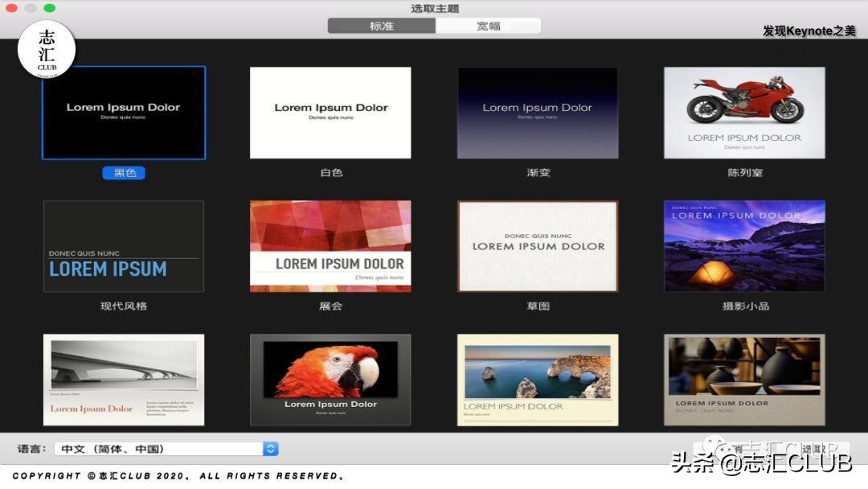Close the theme chooser window
The image size is (868, 489).
[12, 8]
